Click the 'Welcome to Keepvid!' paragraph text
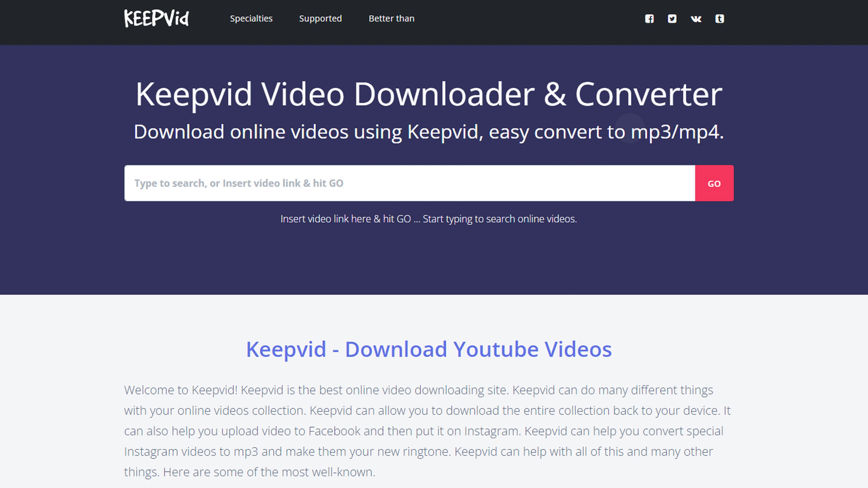The width and height of the screenshot is (868, 488). [427, 431]
